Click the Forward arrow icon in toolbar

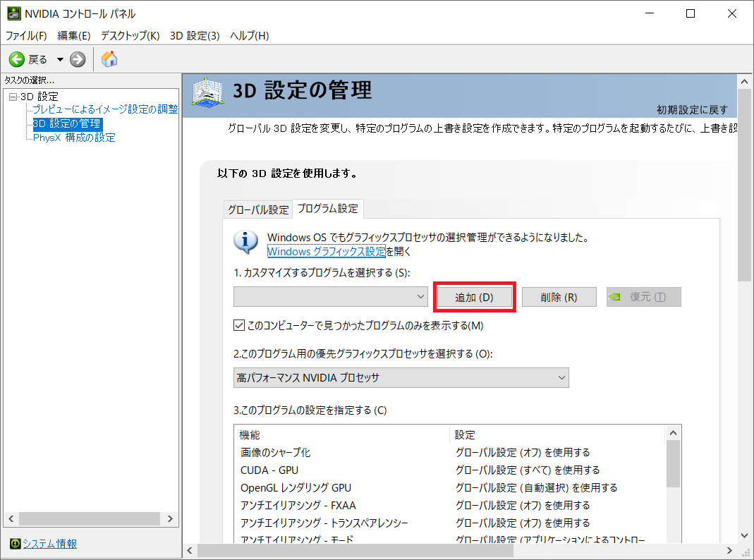78,59
